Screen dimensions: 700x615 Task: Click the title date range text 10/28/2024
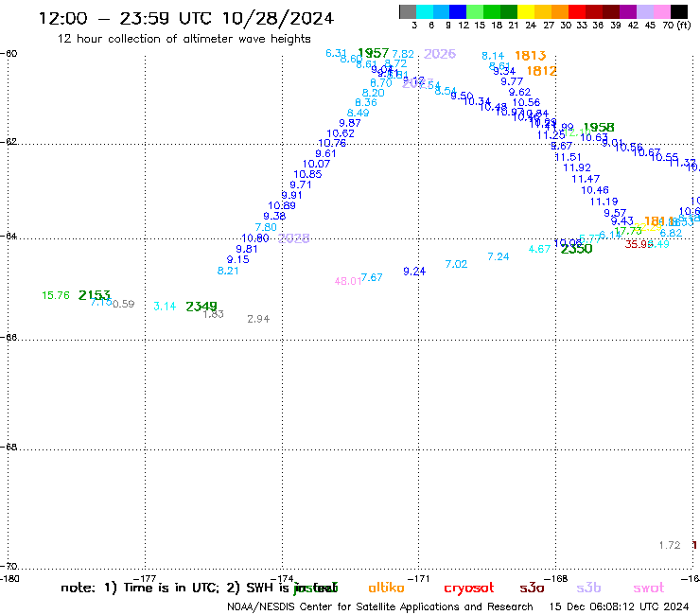tap(278, 19)
